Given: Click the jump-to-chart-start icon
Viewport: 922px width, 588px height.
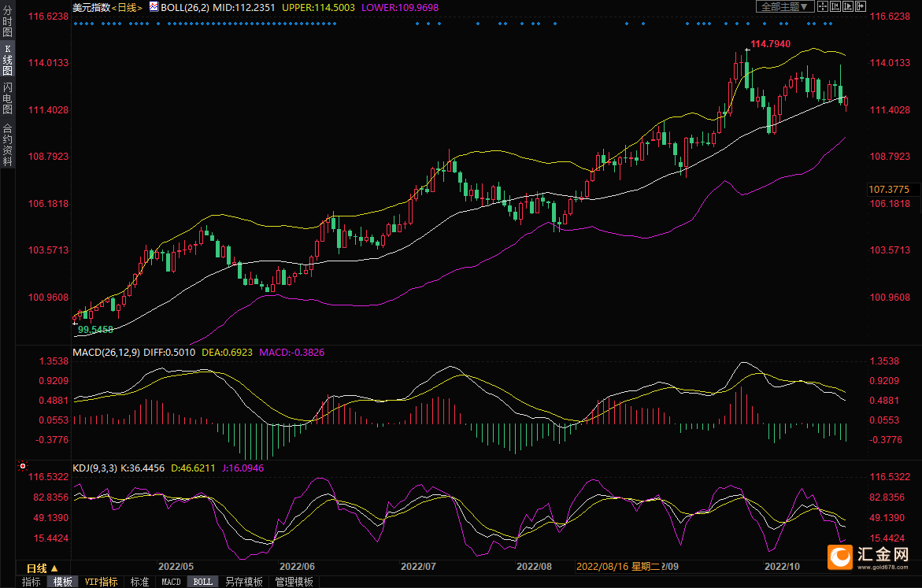Looking at the screenshot, I should point(835,6).
